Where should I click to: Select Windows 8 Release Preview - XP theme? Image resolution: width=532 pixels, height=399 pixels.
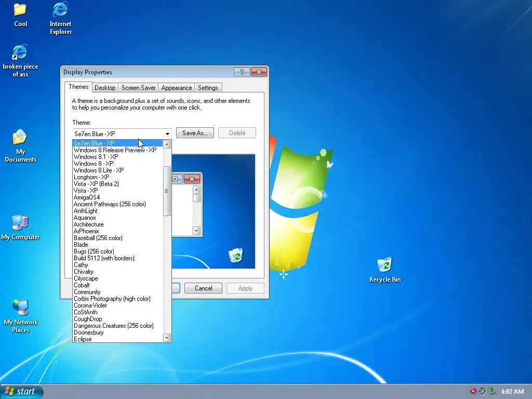[118, 150]
